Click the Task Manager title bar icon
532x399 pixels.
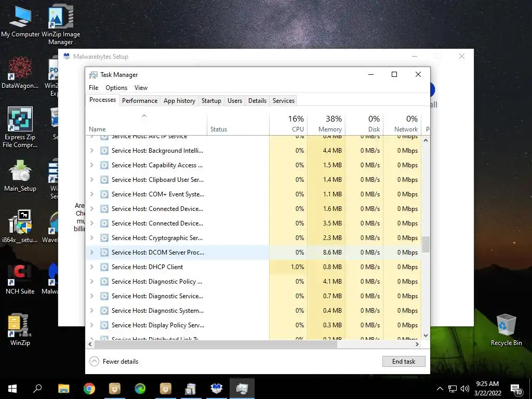[93, 75]
